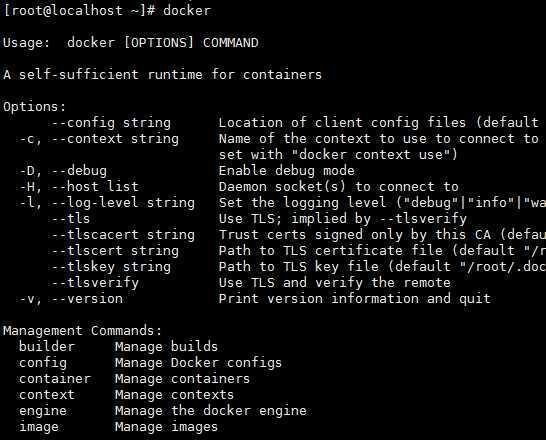Click the [root@localhost ~]# prompt text
Image resolution: width=546 pixels, height=440 pixels.
coord(79,10)
